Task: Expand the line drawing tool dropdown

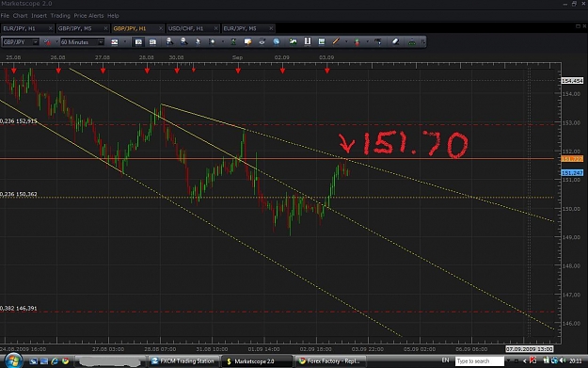Action: 346,42
